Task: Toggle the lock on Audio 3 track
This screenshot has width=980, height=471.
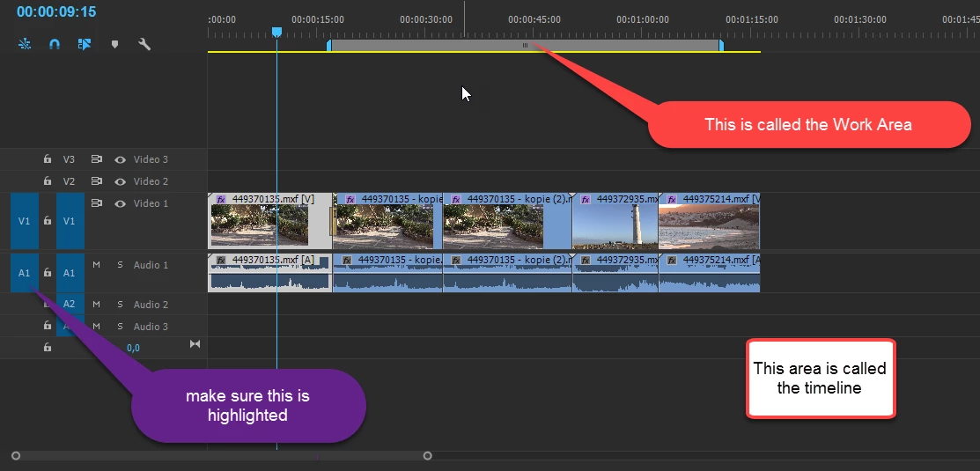Action: 48,326
